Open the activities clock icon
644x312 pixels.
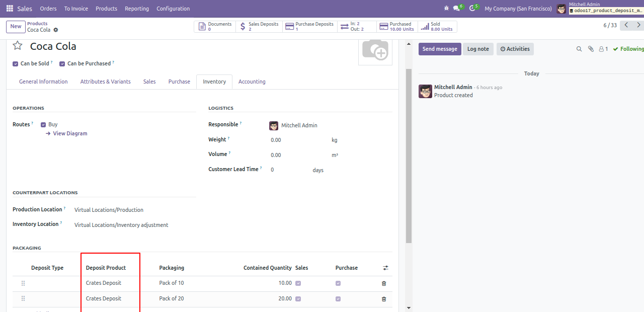pos(473,8)
